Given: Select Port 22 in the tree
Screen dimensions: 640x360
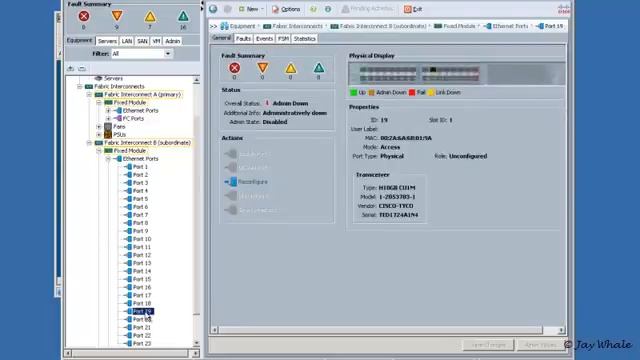Looking at the screenshot, I should pyautogui.click(x=142, y=336).
